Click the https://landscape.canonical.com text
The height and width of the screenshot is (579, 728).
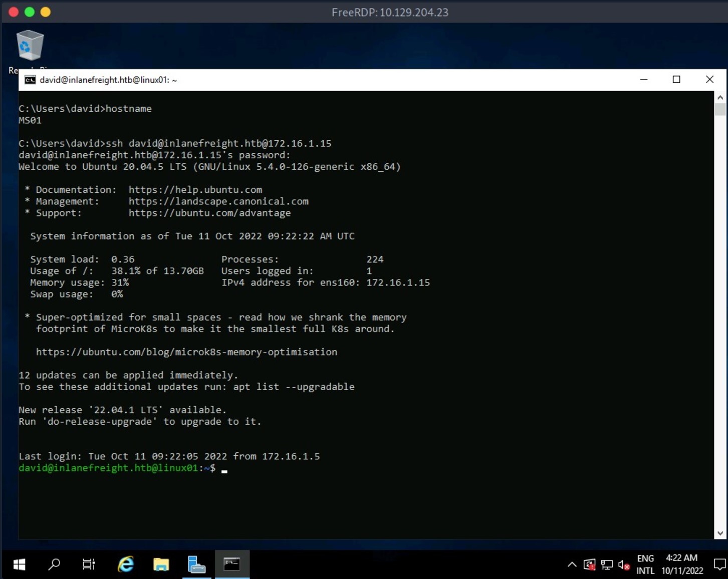[218, 201]
